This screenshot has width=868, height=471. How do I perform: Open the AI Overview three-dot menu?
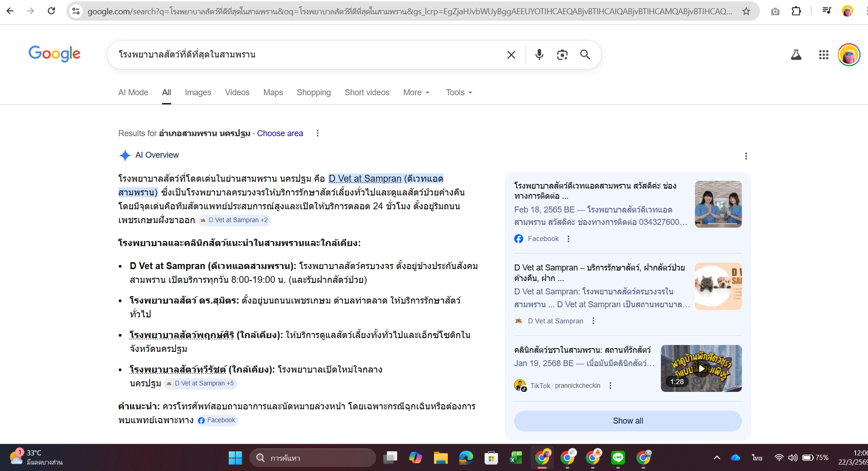coord(746,156)
